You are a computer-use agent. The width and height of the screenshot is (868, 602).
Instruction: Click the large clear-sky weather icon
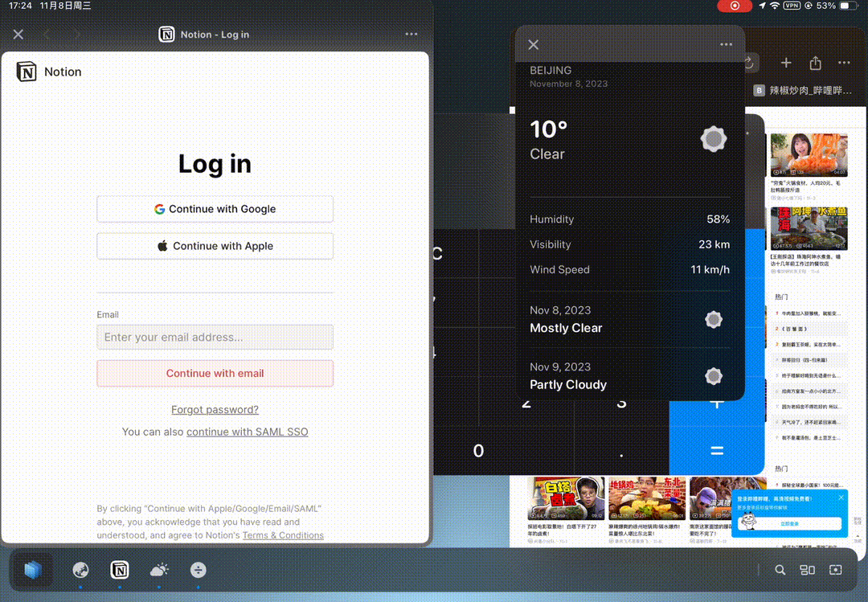coord(714,139)
